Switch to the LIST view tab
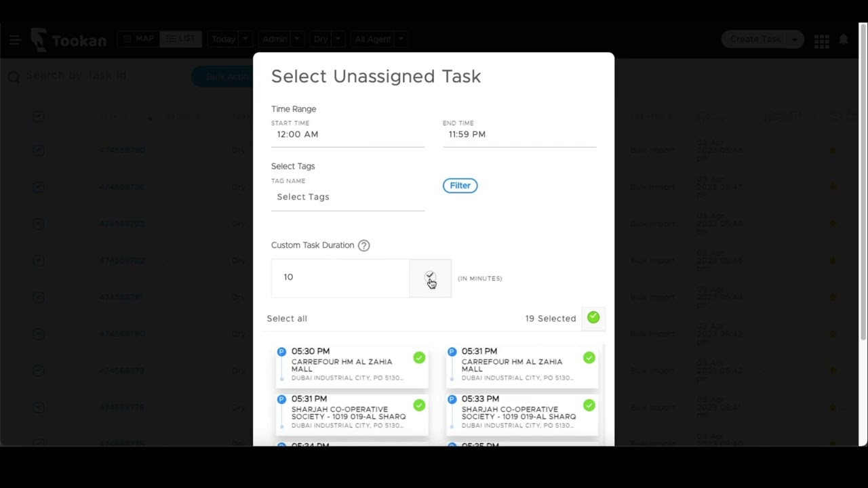 [180, 39]
